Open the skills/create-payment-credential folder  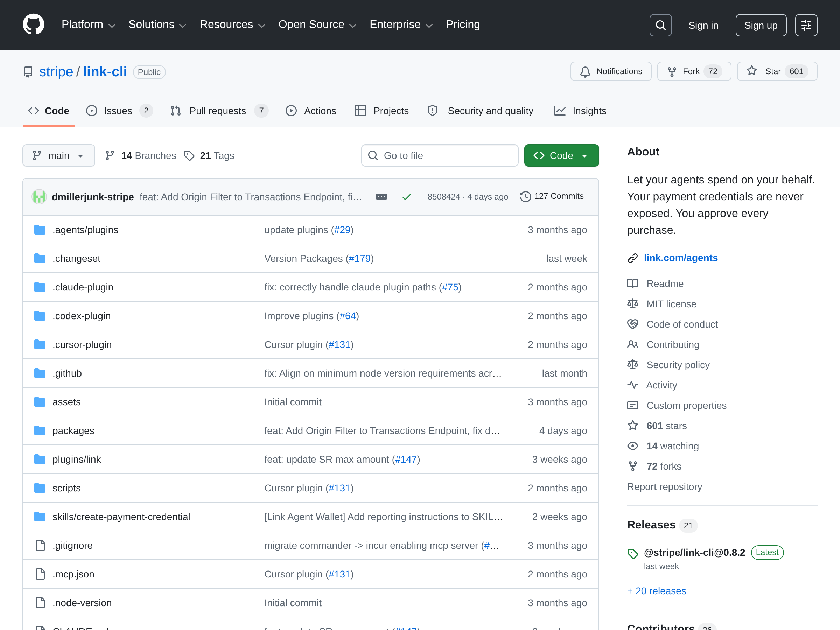(x=121, y=517)
